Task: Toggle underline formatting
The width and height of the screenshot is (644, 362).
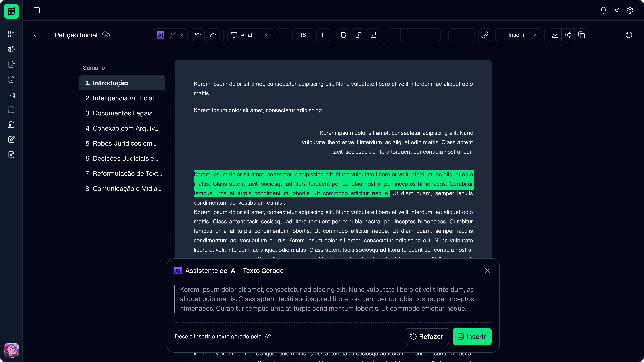Action: click(374, 35)
